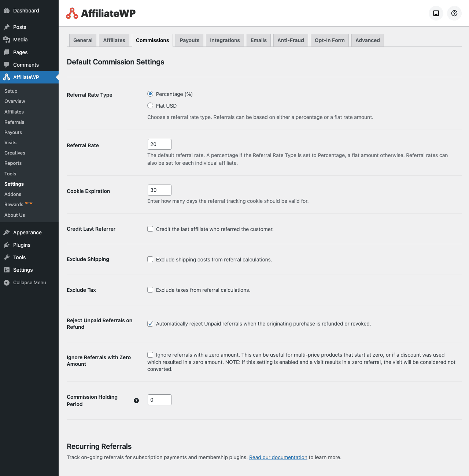Click the Tools wrench icon

point(7,257)
